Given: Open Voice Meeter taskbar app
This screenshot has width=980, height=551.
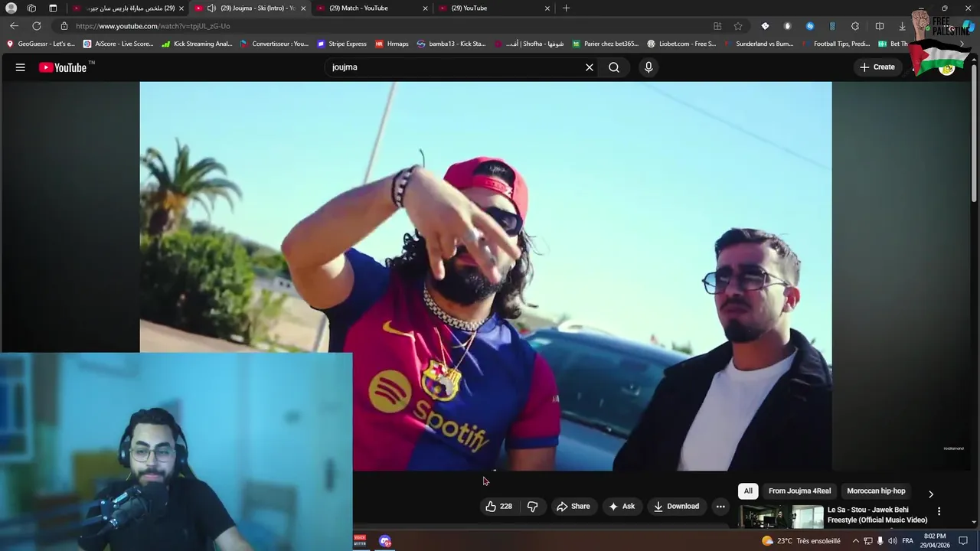Looking at the screenshot, I should [x=360, y=541].
